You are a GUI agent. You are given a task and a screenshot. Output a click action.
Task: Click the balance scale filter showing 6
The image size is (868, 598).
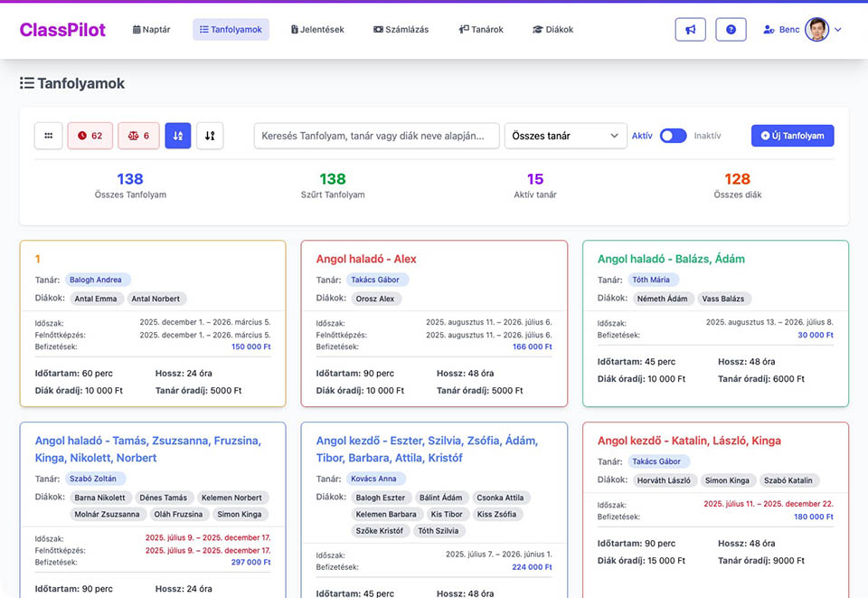(138, 136)
